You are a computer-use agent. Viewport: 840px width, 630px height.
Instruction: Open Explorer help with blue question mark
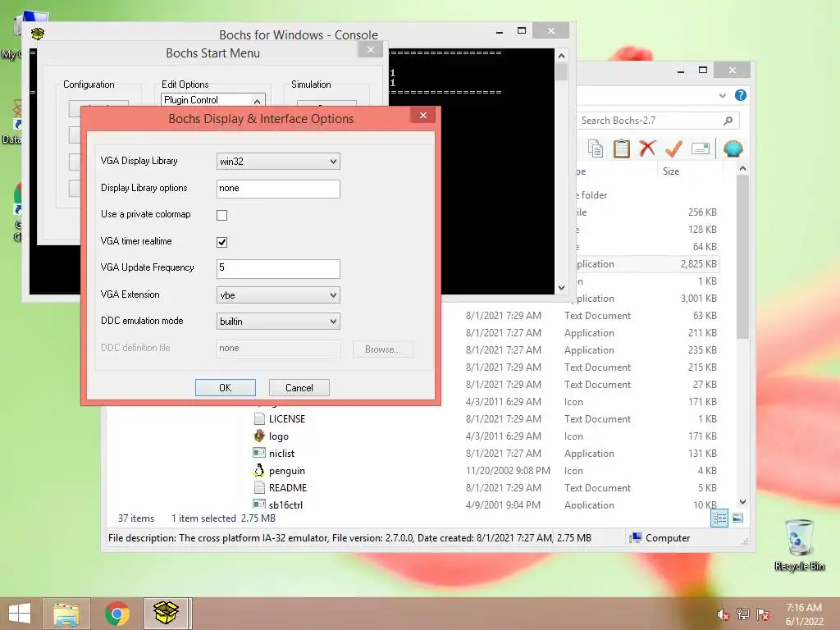coord(741,95)
